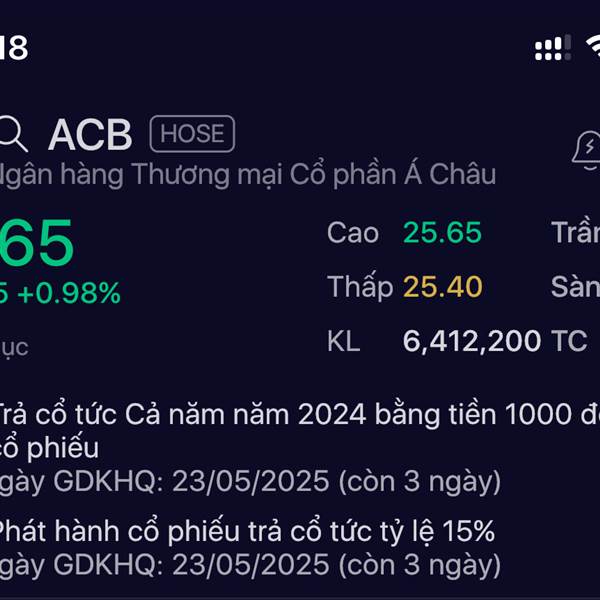600x600 pixels.
Task: Select the +0.98% change value
Action: tap(69, 293)
